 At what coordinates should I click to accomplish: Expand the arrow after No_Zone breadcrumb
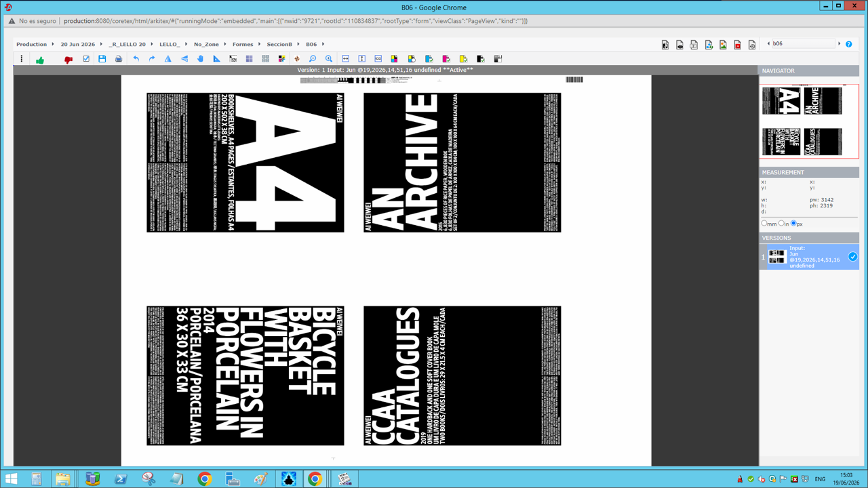point(225,45)
